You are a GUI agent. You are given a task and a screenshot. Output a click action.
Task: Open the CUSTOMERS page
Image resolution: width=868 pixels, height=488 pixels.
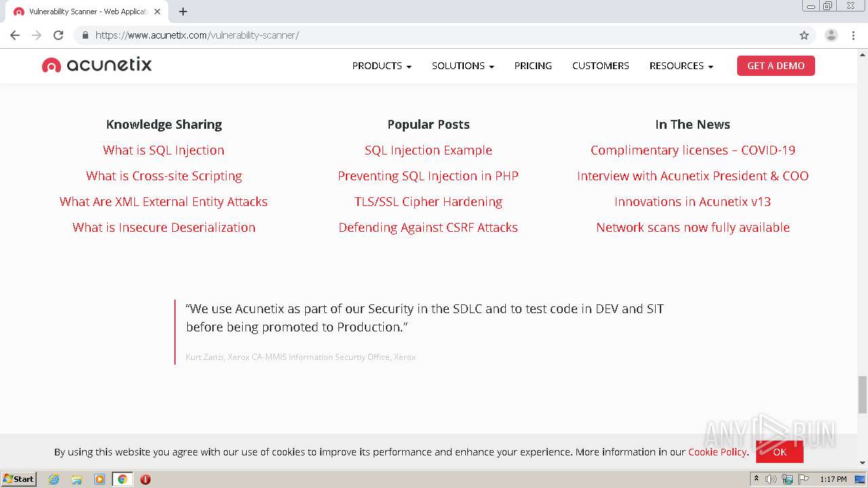(601, 66)
